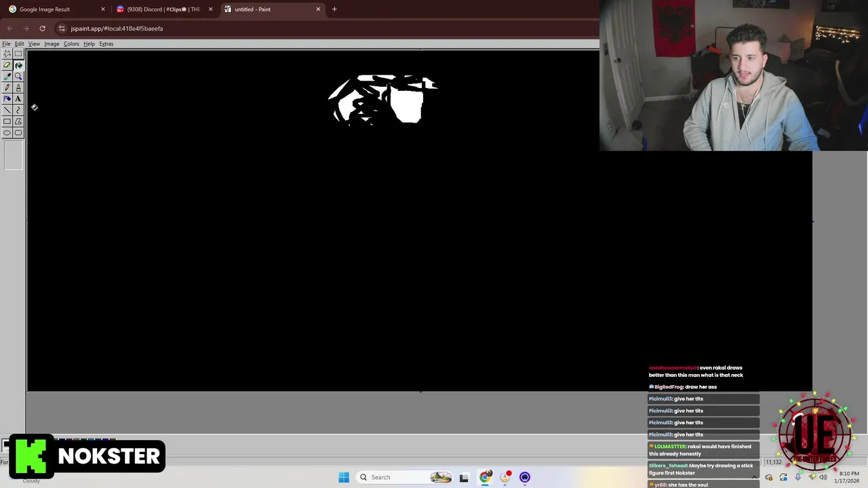The width and height of the screenshot is (868, 488).
Task: Open the View menu
Action: 34,43
